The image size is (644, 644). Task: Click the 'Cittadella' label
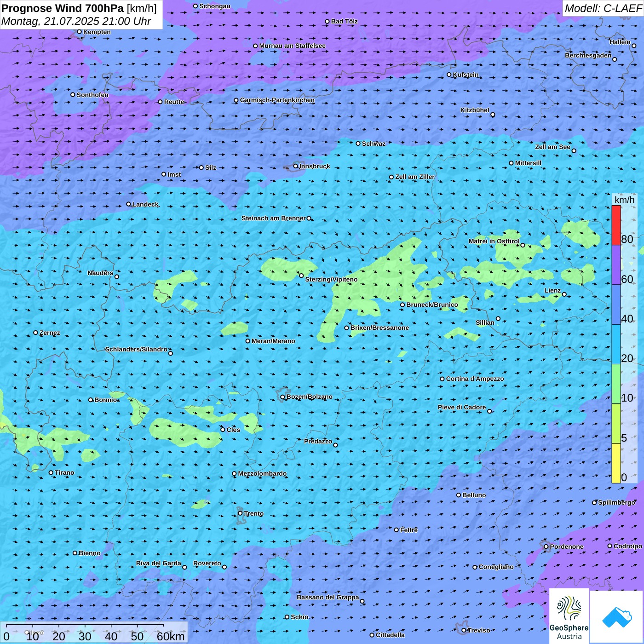click(390, 635)
